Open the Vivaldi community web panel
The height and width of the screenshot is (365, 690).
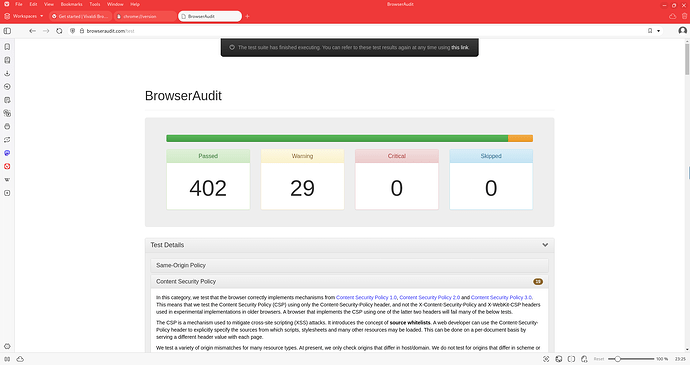pyautogui.click(x=7, y=166)
